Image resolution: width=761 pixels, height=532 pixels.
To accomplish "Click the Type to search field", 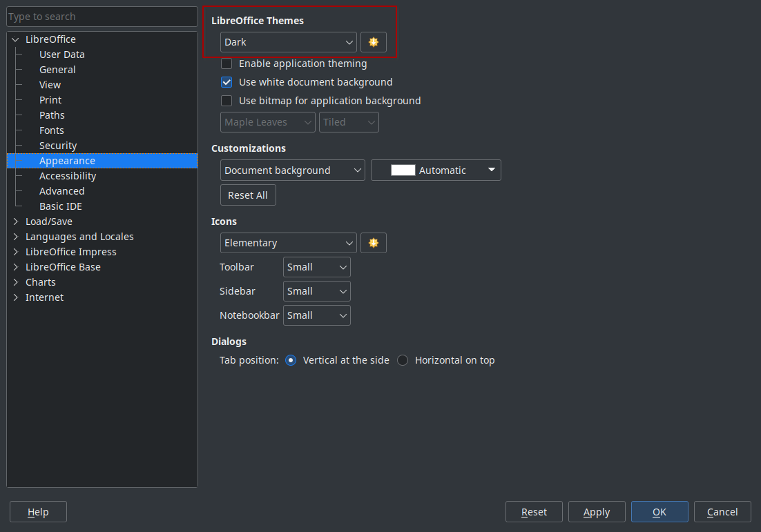I will [102, 16].
